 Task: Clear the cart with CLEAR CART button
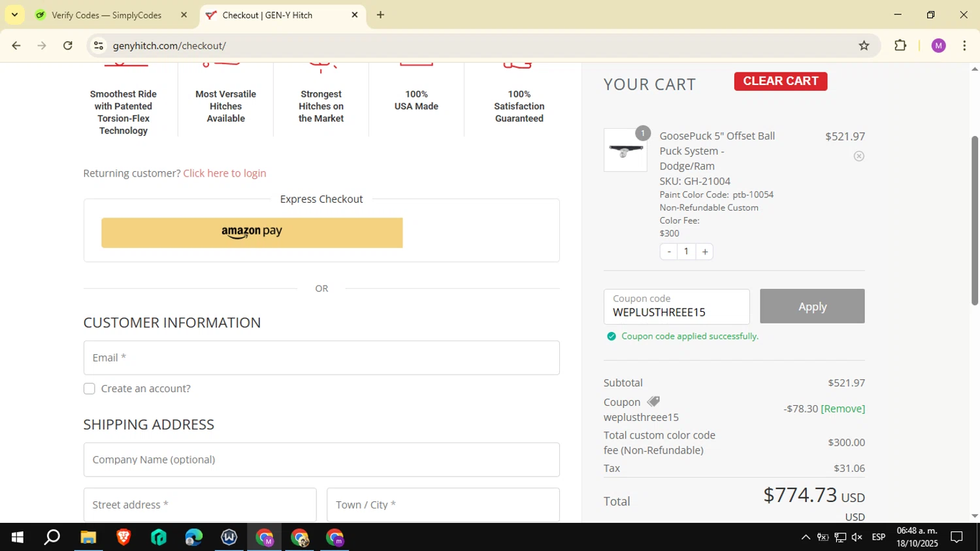pyautogui.click(x=781, y=81)
